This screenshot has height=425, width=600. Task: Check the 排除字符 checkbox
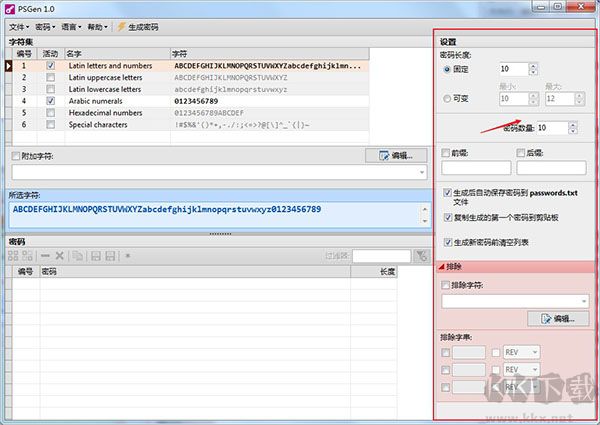tap(445, 285)
